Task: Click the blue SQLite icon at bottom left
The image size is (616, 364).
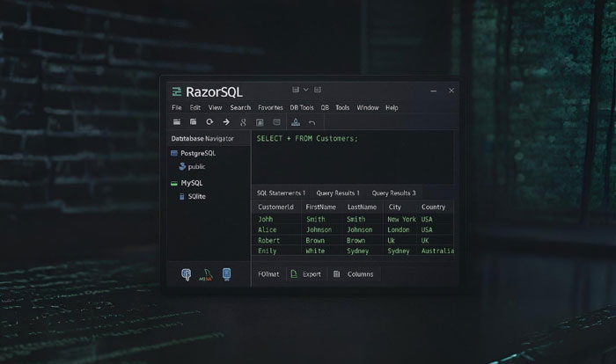Action: [227, 274]
